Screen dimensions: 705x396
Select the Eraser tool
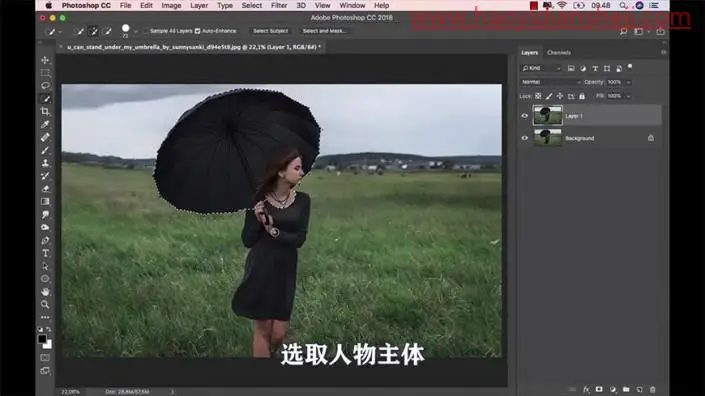click(45, 189)
